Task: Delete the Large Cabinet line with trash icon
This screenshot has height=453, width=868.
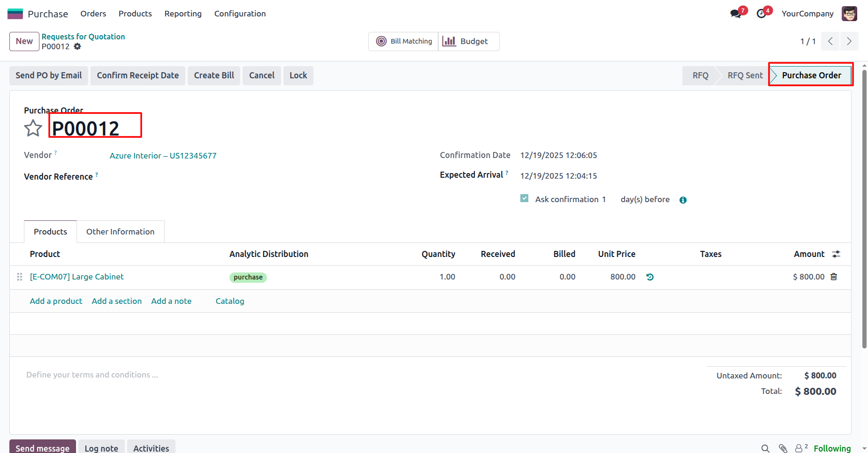Action: coord(834,277)
